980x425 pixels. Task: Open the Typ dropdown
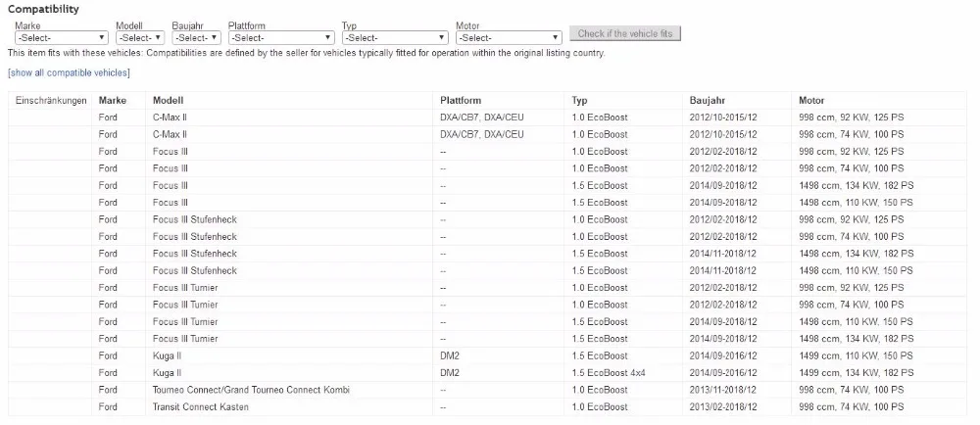click(x=395, y=37)
